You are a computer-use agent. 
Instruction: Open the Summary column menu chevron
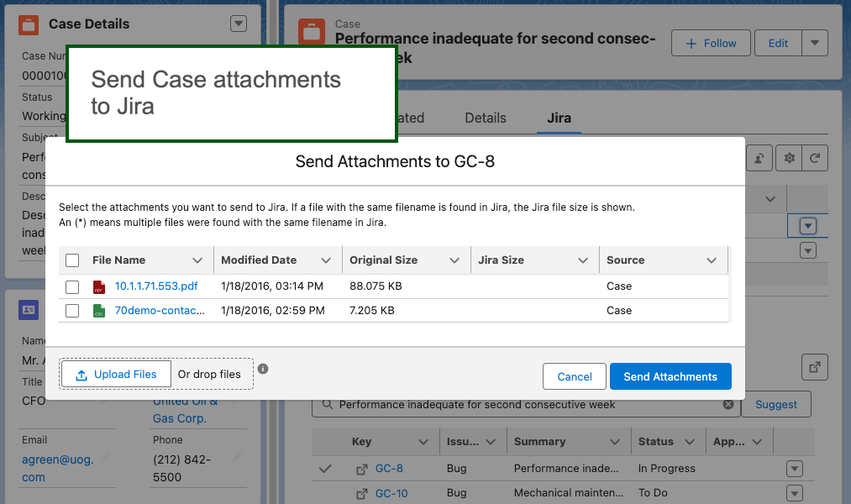(615, 442)
